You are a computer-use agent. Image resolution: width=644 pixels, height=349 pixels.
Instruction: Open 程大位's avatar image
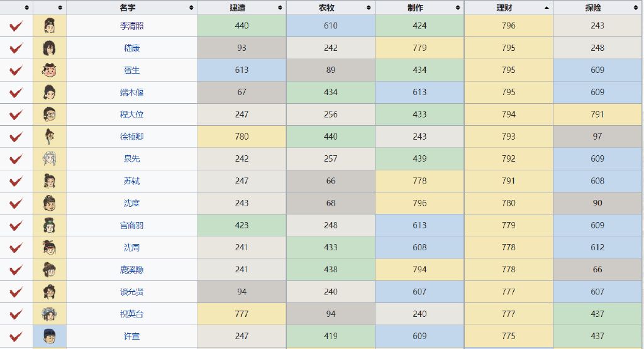[x=50, y=114]
